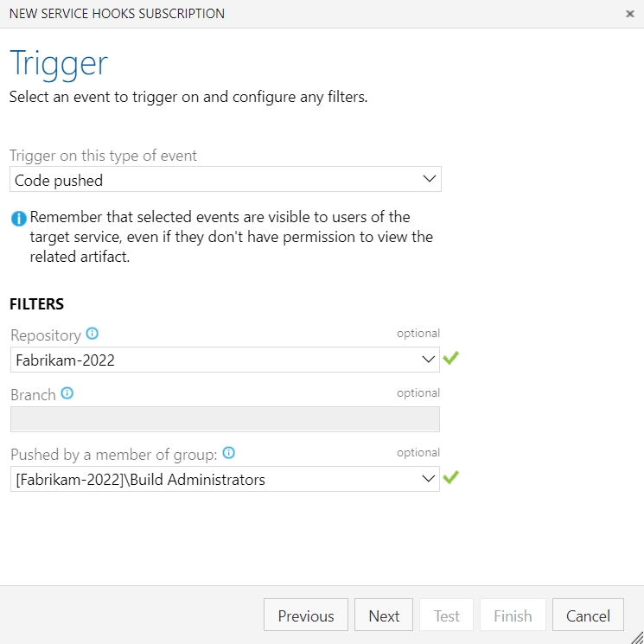This screenshot has width=644, height=644.
Task: Click the dialog resize grip corner
Action: click(637, 637)
